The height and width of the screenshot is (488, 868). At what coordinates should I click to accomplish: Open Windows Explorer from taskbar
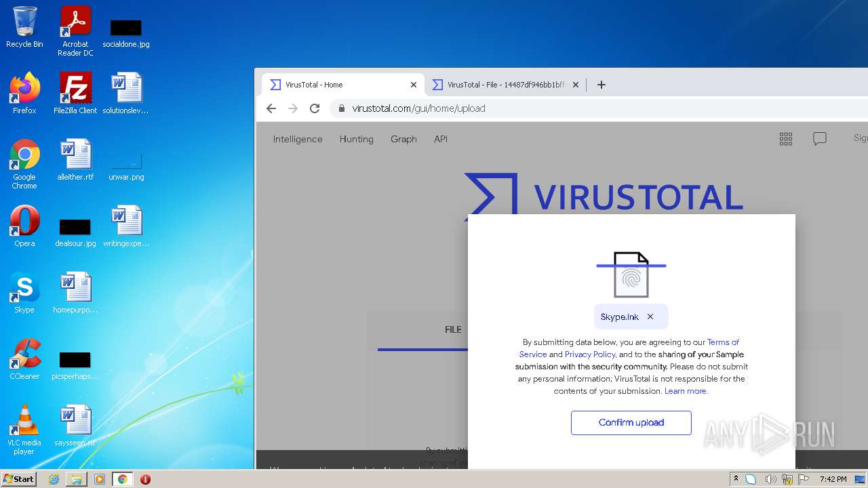click(x=77, y=479)
